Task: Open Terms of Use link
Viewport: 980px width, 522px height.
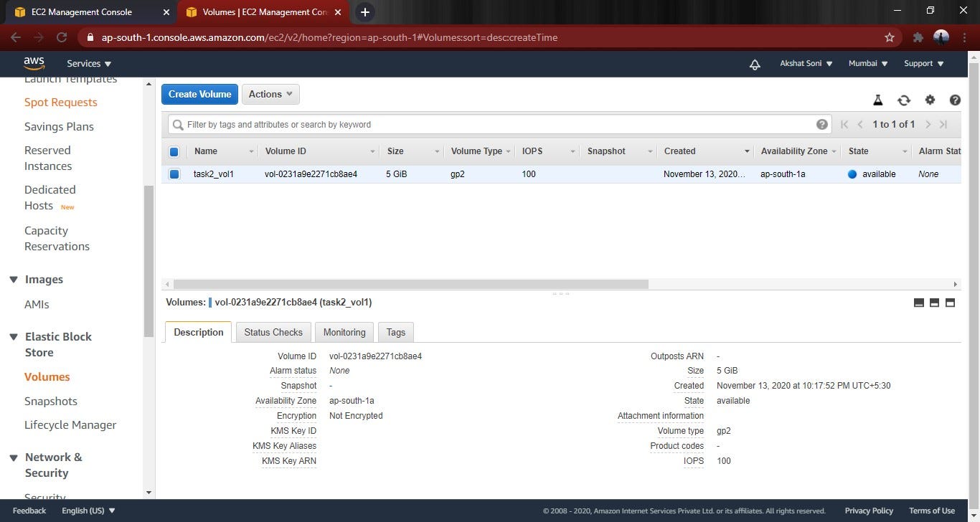Action: point(932,511)
